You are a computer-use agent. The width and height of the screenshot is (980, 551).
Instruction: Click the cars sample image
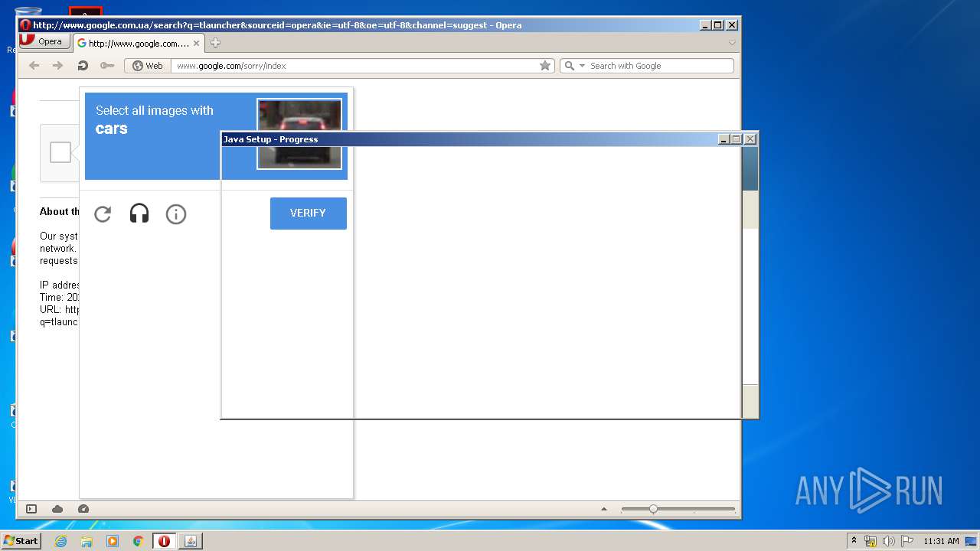point(299,134)
